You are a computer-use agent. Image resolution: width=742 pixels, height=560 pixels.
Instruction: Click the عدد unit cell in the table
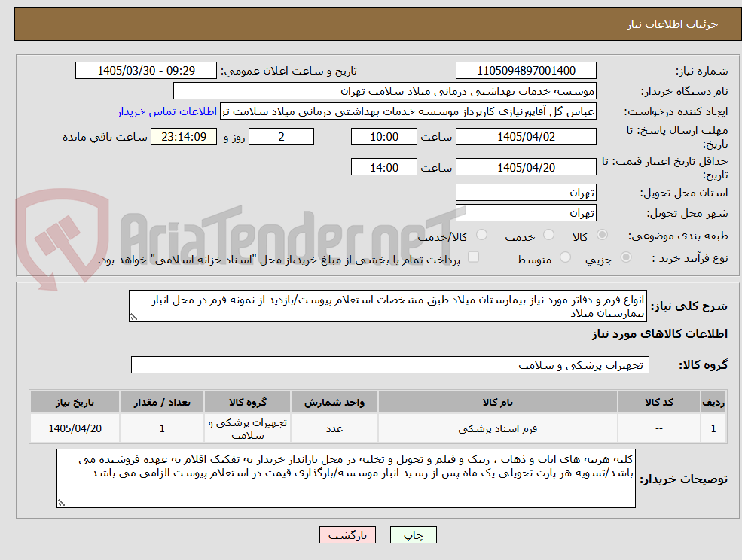(x=334, y=428)
